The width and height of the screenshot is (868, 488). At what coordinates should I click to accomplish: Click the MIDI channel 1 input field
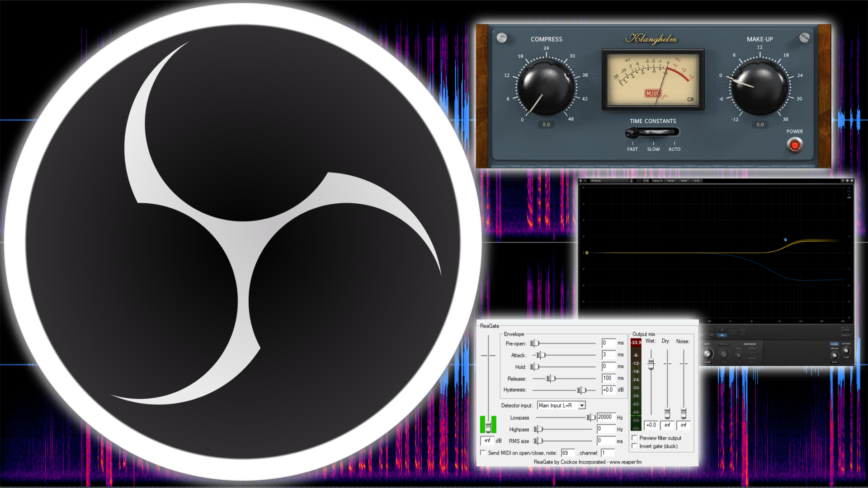click(608, 453)
